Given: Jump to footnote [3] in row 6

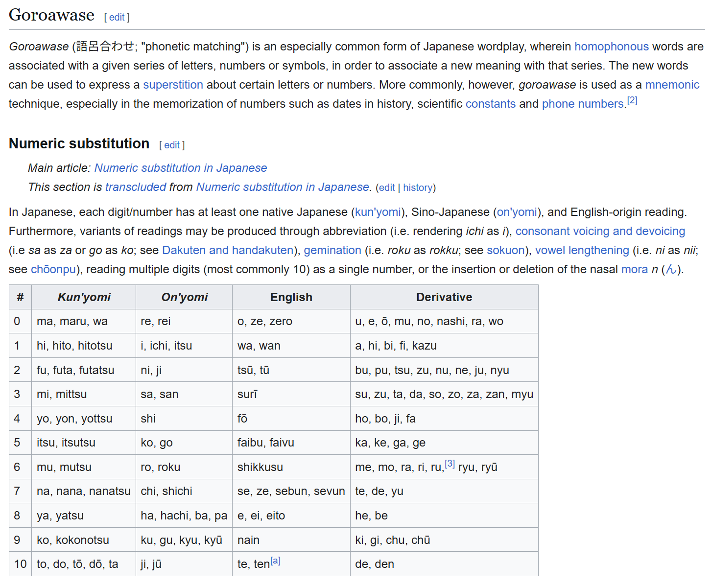Looking at the screenshot, I should click(x=450, y=463).
